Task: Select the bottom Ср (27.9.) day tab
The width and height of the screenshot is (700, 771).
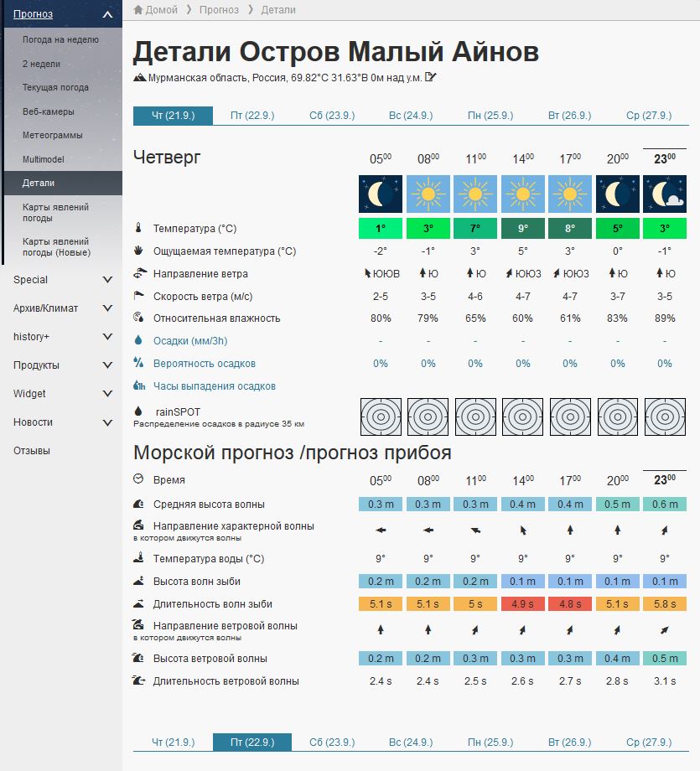Action: 649,743
